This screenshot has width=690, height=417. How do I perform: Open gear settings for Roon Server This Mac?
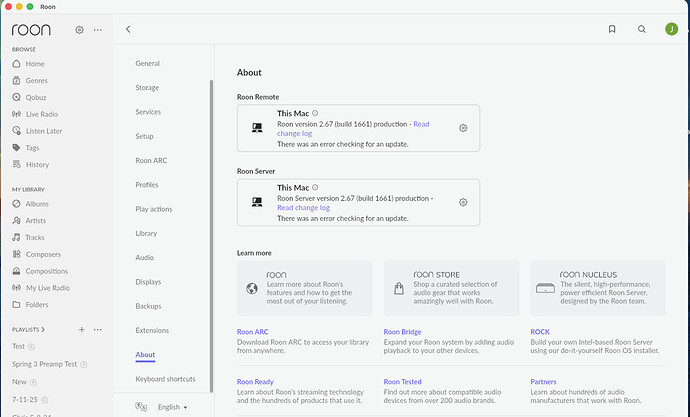click(x=463, y=202)
